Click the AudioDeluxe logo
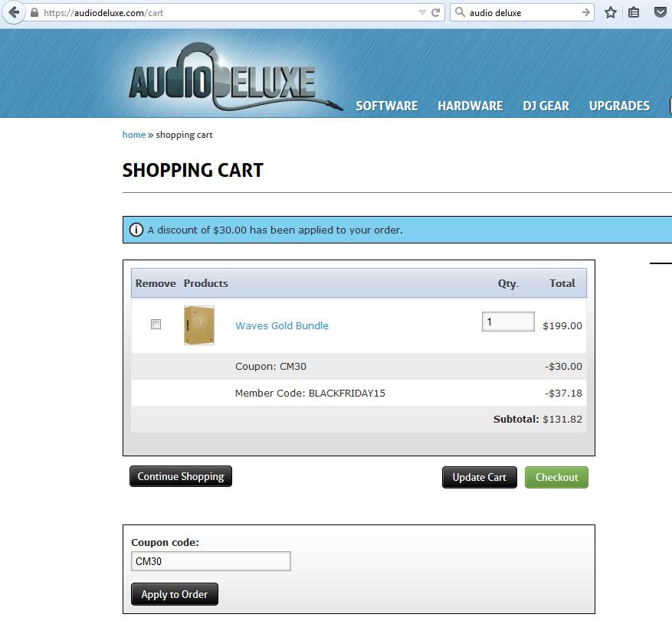Viewport: 672px width, 624px height. click(x=235, y=77)
